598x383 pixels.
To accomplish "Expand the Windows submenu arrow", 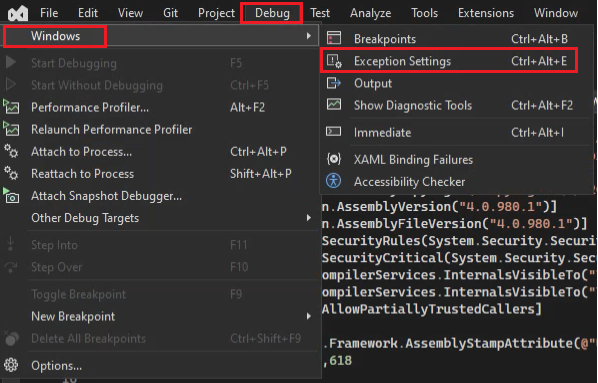I will (x=308, y=36).
